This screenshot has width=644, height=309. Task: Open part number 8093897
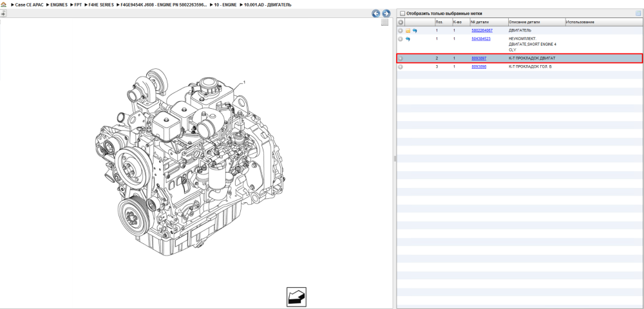(x=479, y=59)
